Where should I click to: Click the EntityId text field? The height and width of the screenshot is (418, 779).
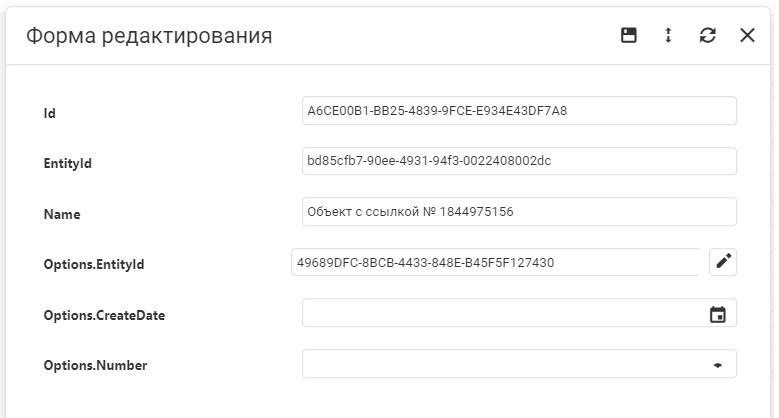click(x=518, y=162)
